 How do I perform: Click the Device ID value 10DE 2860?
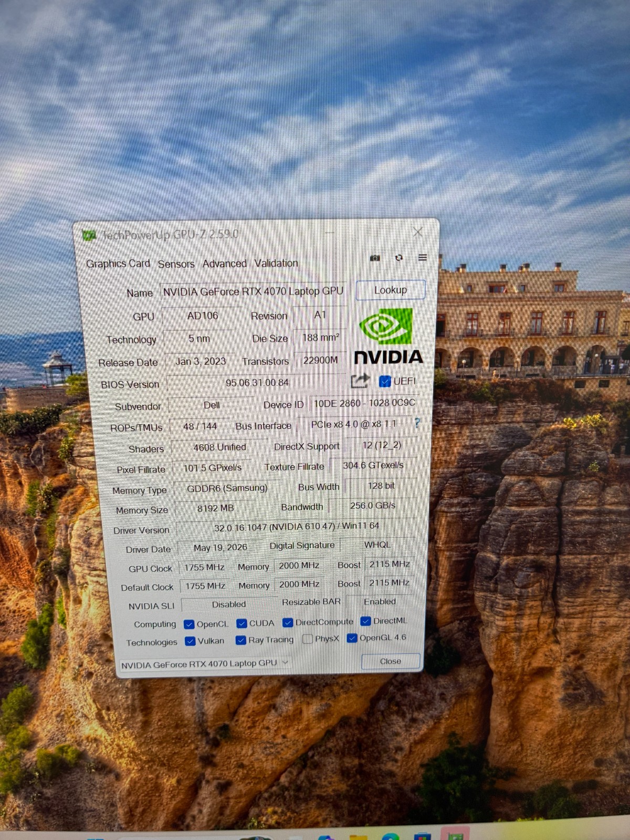364,403
